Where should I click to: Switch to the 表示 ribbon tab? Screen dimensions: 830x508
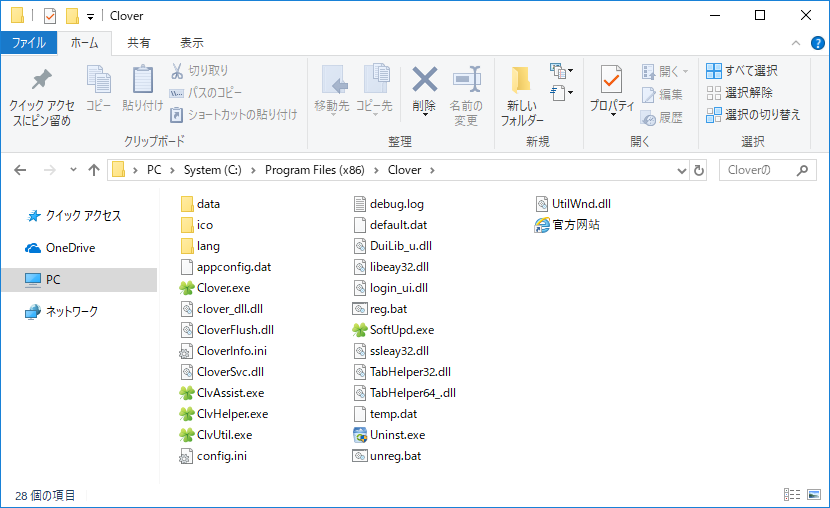(191, 43)
